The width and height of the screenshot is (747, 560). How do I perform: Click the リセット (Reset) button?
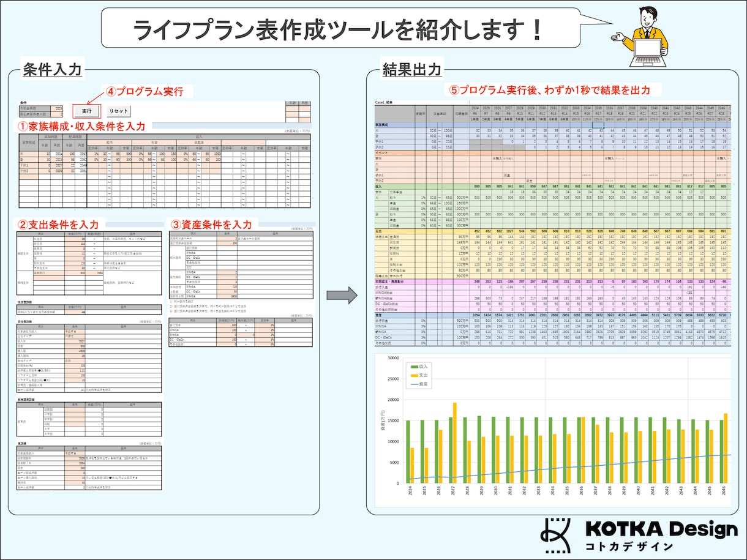(x=118, y=111)
